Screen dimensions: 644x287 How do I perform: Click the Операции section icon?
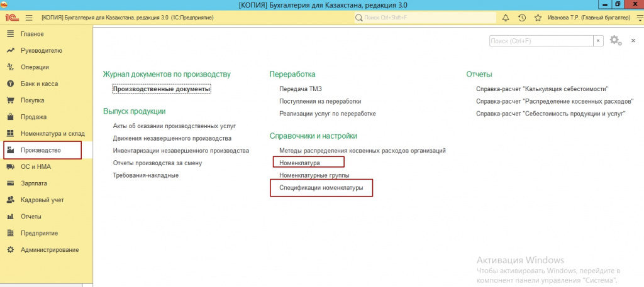(x=11, y=67)
